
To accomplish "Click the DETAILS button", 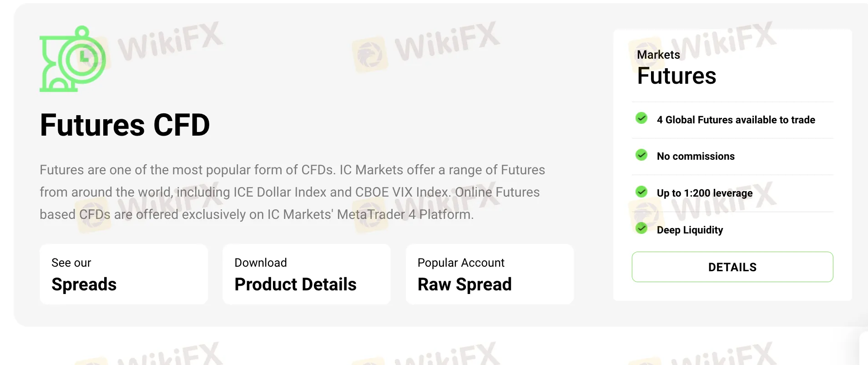I will tap(732, 267).
